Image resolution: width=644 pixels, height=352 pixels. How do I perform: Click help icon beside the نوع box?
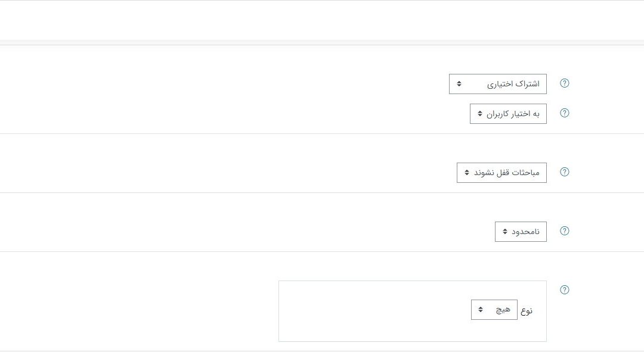(565, 290)
